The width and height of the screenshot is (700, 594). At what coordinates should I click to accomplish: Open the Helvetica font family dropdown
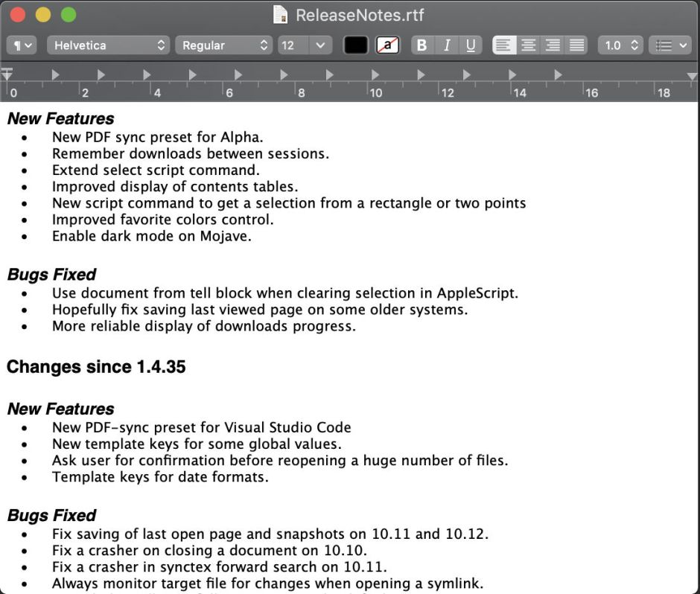pos(109,45)
